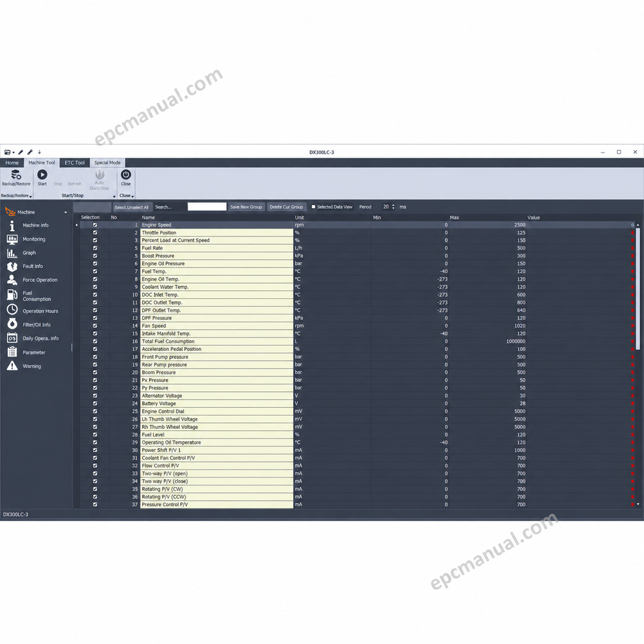Click the Select.Unselect All button
Screen dimensions: 644x644
[131, 207]
